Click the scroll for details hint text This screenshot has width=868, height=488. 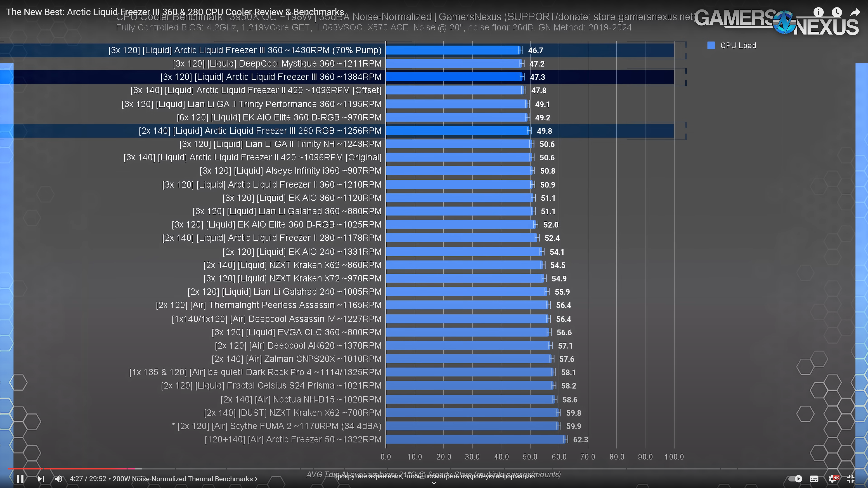click(x=434, y=476)
